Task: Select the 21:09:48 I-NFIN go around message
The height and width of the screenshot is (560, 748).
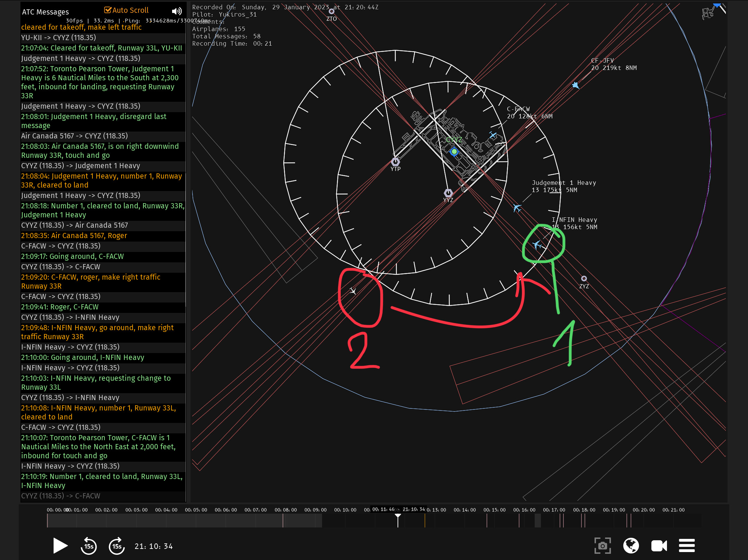Action: point(97,332)
